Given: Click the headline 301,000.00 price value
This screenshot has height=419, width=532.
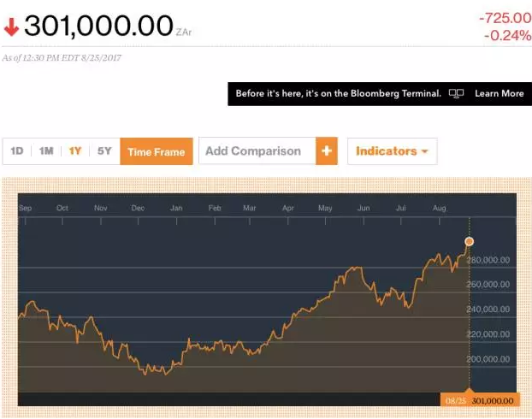Looking at the screenshot, I should tap(98, 27).
